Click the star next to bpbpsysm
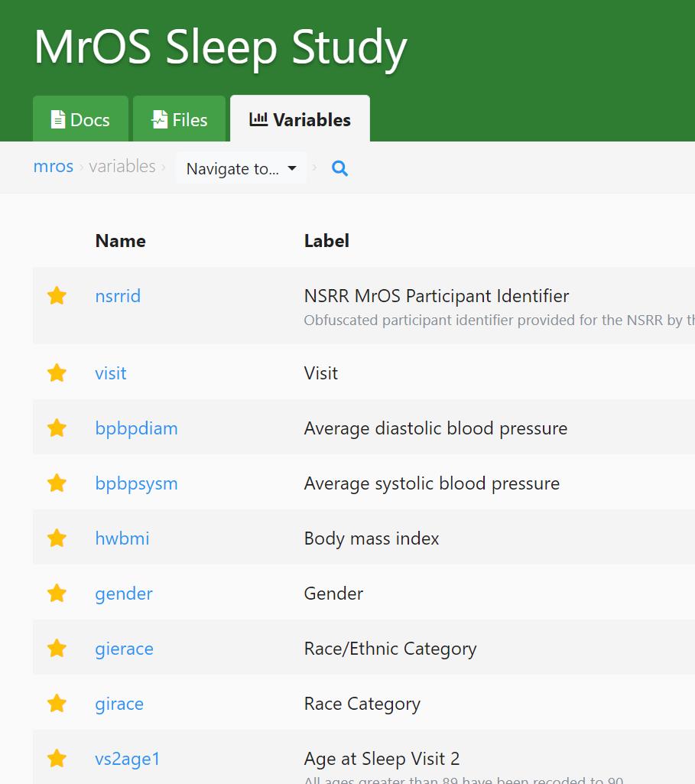The width and height of the screenshot is (695, 784). pos(57,483)
